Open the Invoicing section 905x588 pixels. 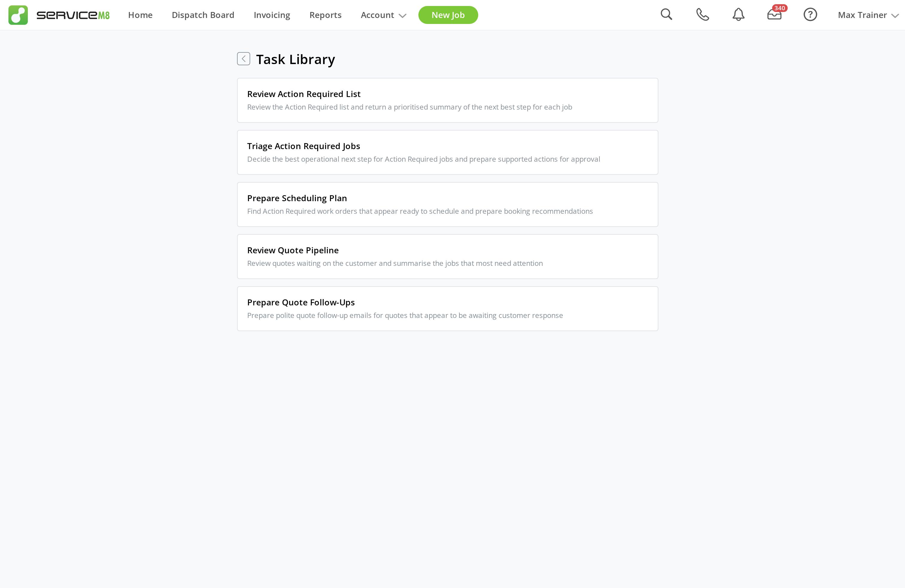(x=271, y=15)
